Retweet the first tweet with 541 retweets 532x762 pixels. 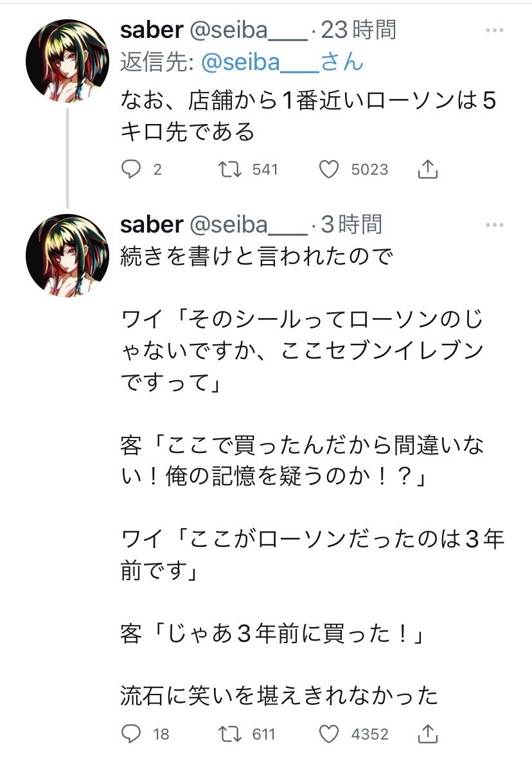(x=229, y=169)
